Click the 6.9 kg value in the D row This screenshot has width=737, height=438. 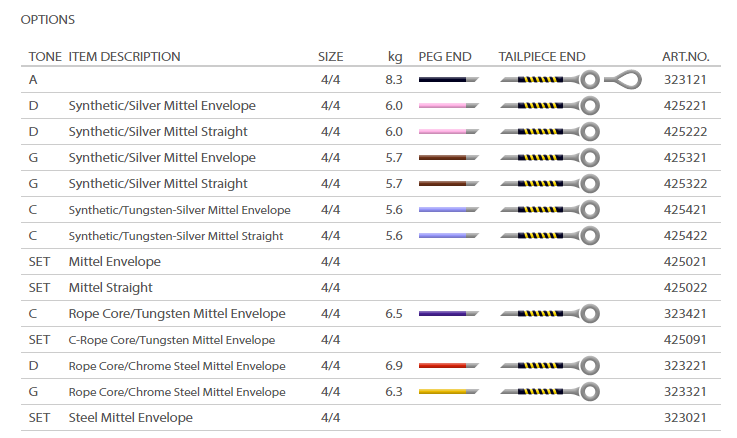394,365
